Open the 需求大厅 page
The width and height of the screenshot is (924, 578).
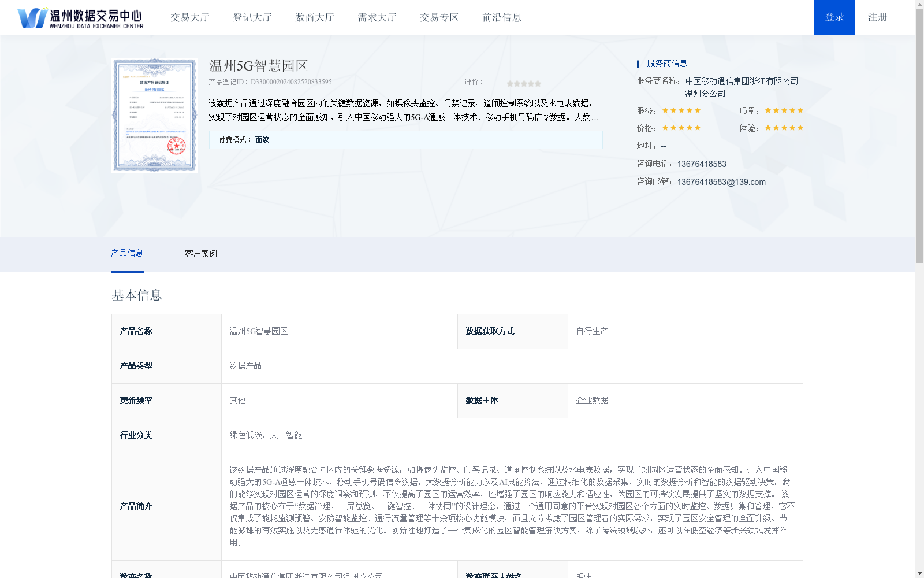[x=377, y=17]
